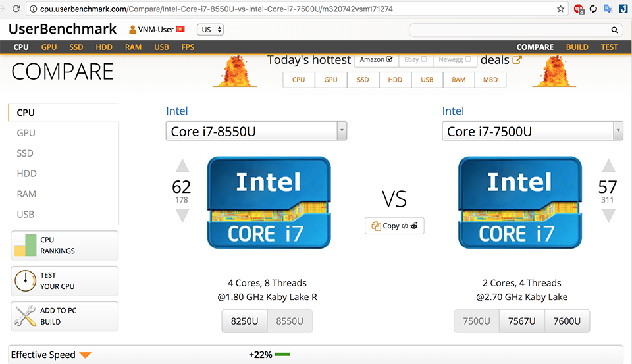632x364 pixels.
Task: Expand the Core i7-8550U model dropdown
Action: coord(342,131)
